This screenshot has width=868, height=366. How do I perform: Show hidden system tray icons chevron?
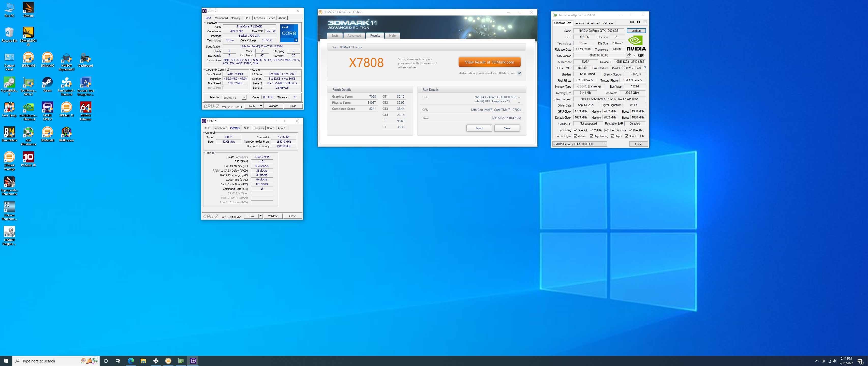pyautogui.click(x=817, y=361)
